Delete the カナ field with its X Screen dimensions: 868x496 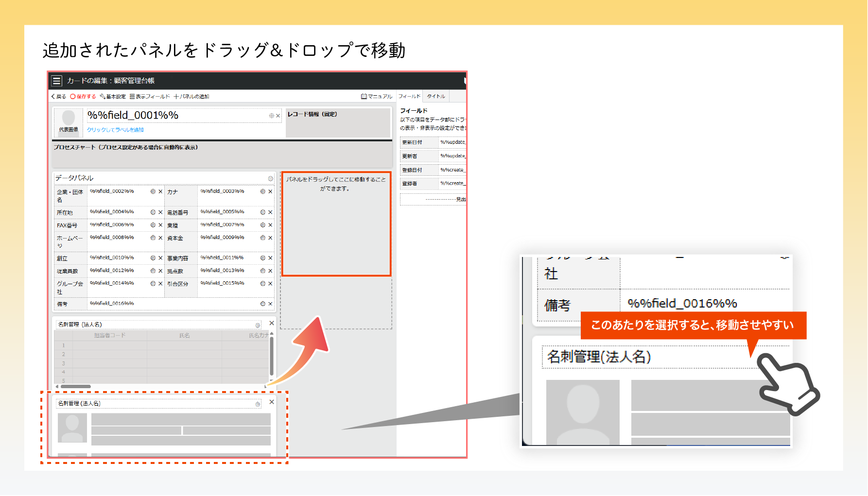[x=270, y=192]
